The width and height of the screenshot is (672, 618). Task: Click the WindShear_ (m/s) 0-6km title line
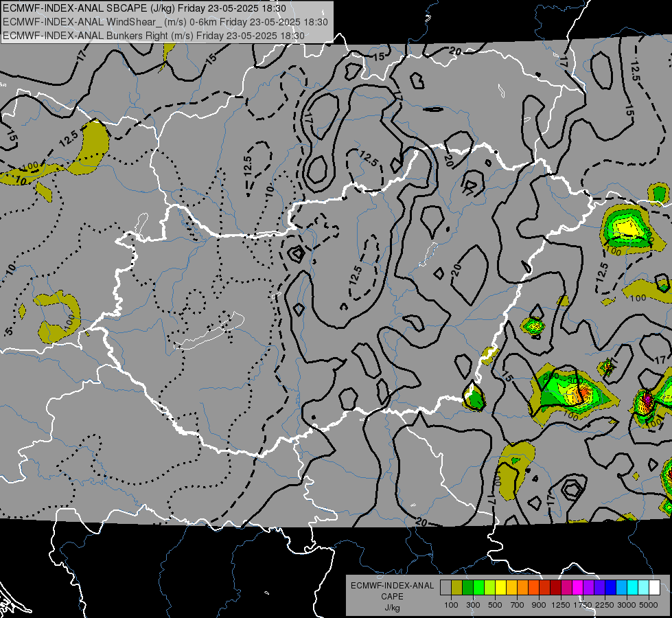pyautogui.click(x=165, y=22)
